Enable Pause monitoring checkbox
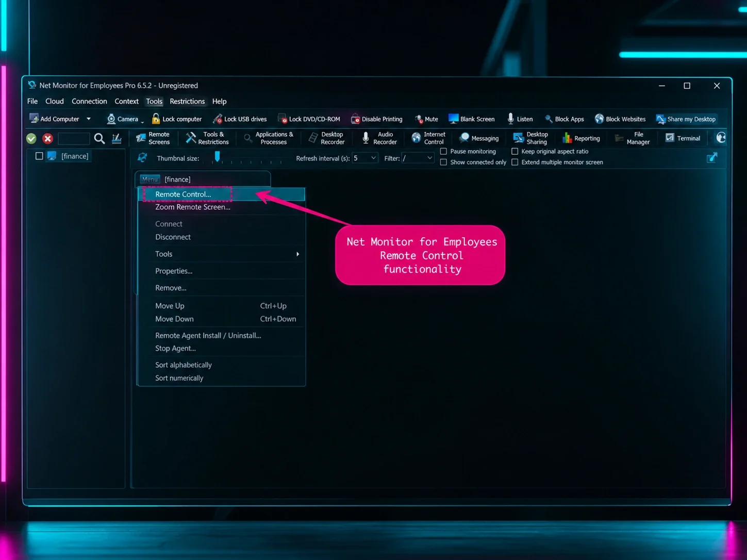Viewport: 747px width, 560px height. coord(443,151)
